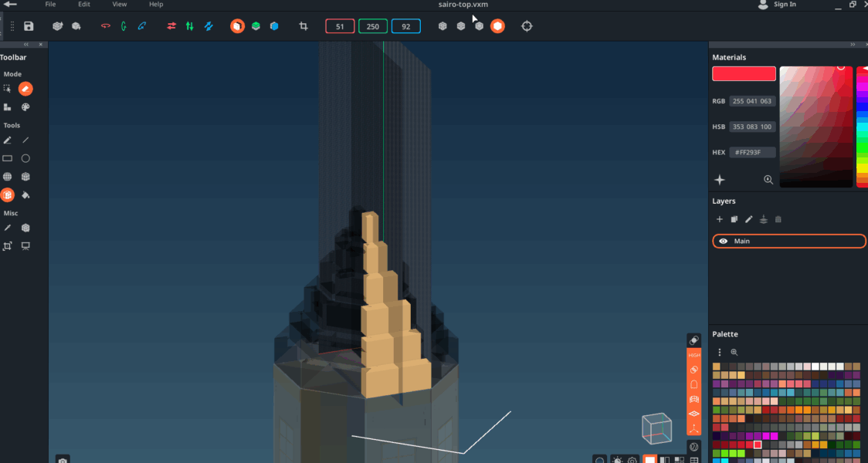Duplicate the layer using copy icon
Screen dimensions: 868x463
pos(734,220)
